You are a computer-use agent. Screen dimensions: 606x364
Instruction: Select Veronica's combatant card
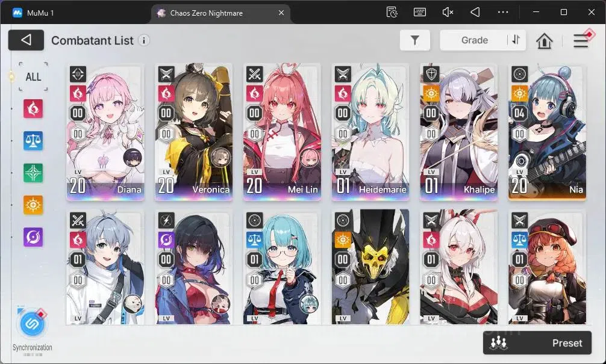click(193, 132)
